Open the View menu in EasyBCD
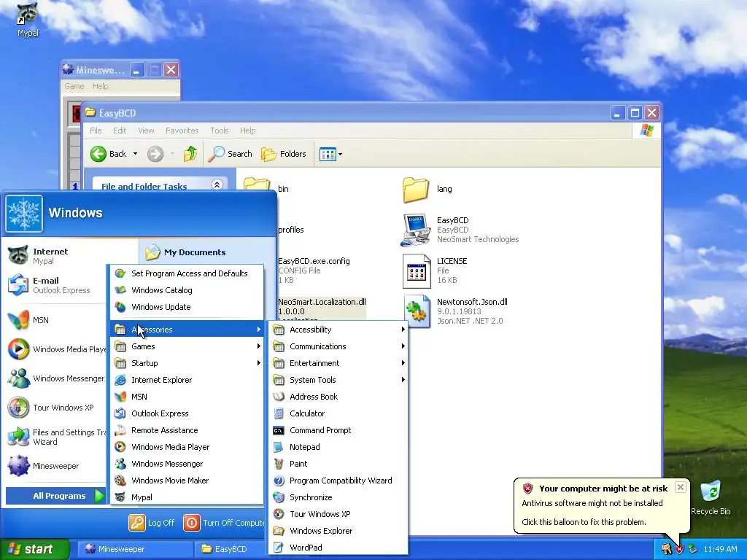 pos(146,131)
